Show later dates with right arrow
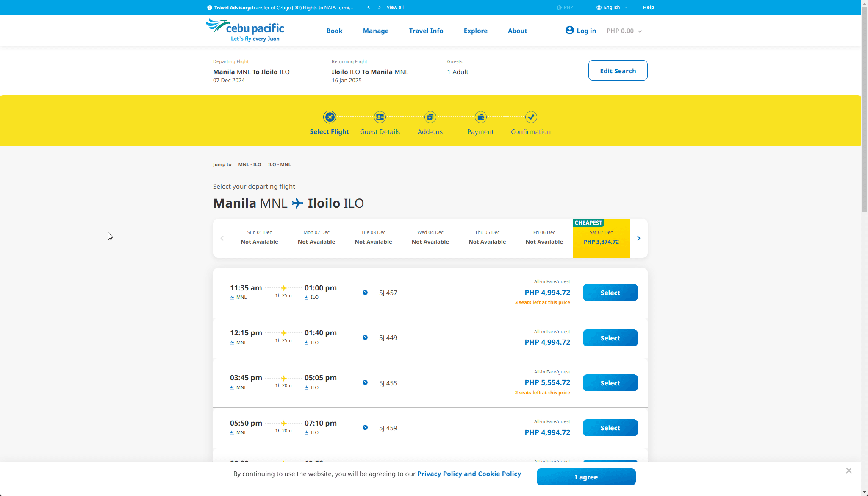868x496 pixels. (638, 238)
